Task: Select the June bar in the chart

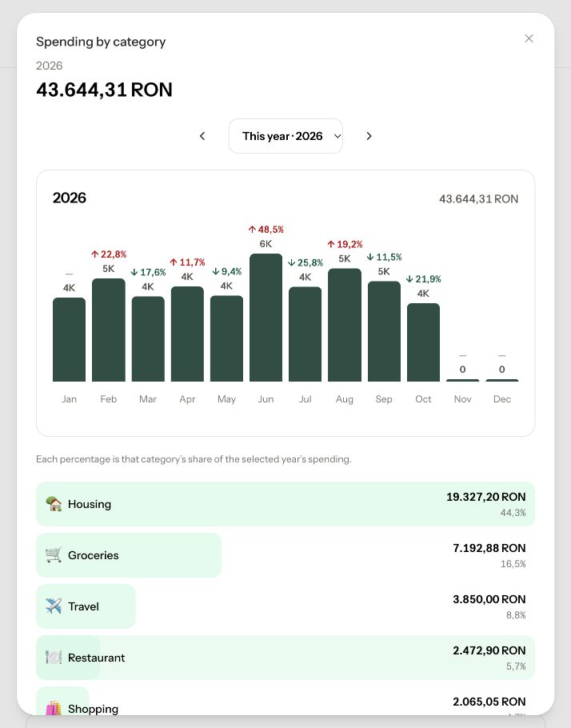Action: 266,318
